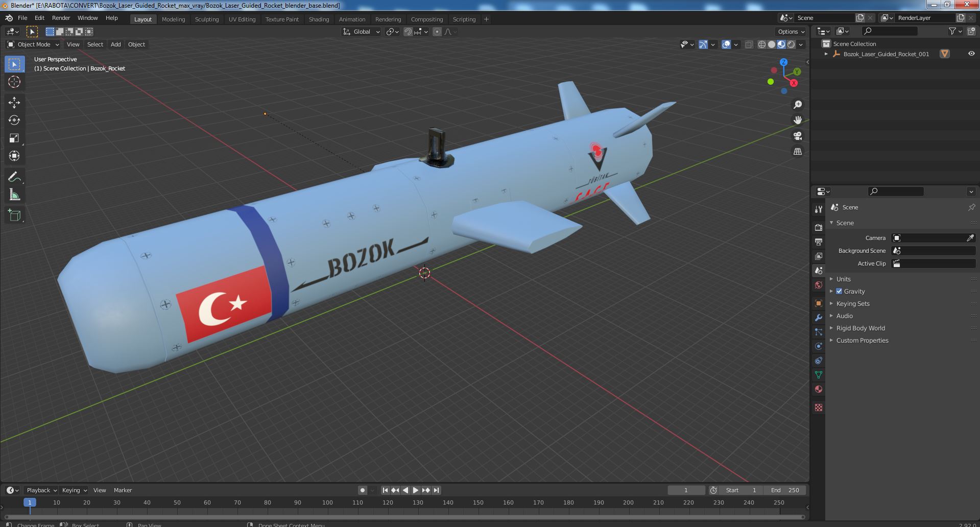980x527 pixels.
Task: Toggle X-ray mode
Action: 749,44
